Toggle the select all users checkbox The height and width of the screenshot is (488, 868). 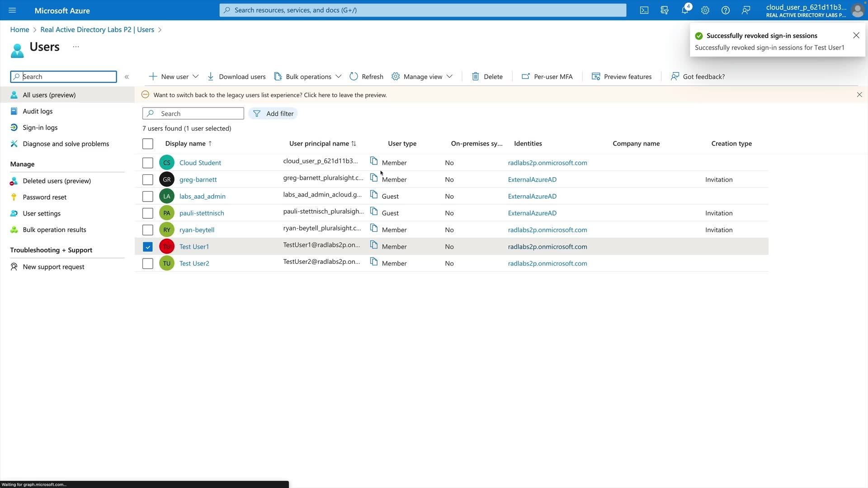(x=148, y=144)
